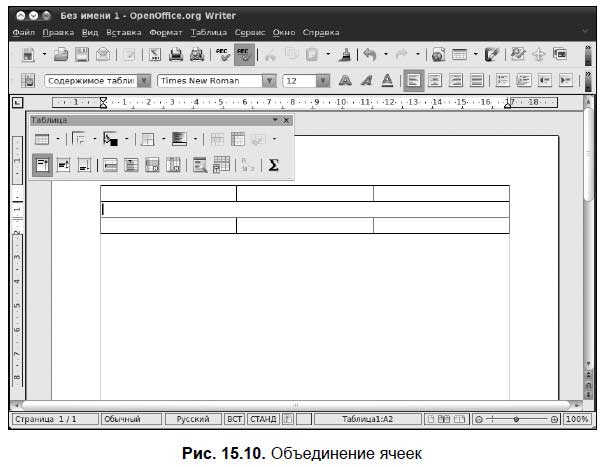Close the floating Таблица toolbar

coord(286,120)
